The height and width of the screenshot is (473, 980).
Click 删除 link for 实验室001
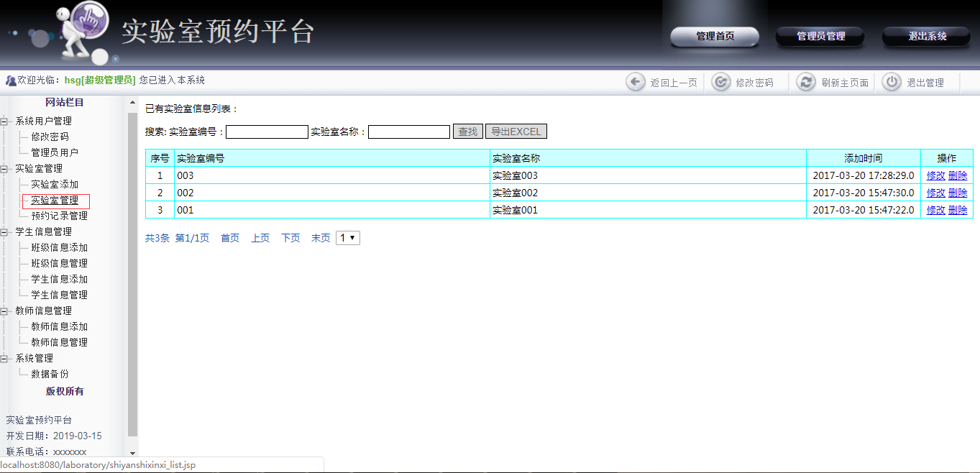click(958, 210)
